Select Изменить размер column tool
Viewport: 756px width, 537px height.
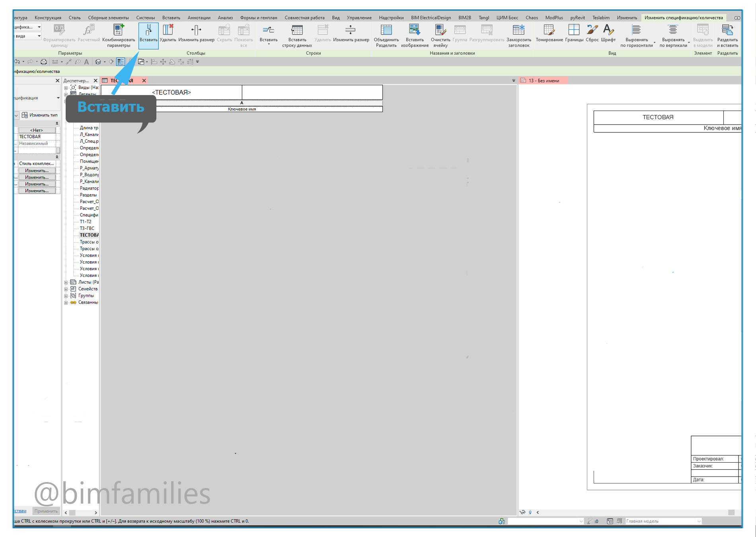[196, 34]
